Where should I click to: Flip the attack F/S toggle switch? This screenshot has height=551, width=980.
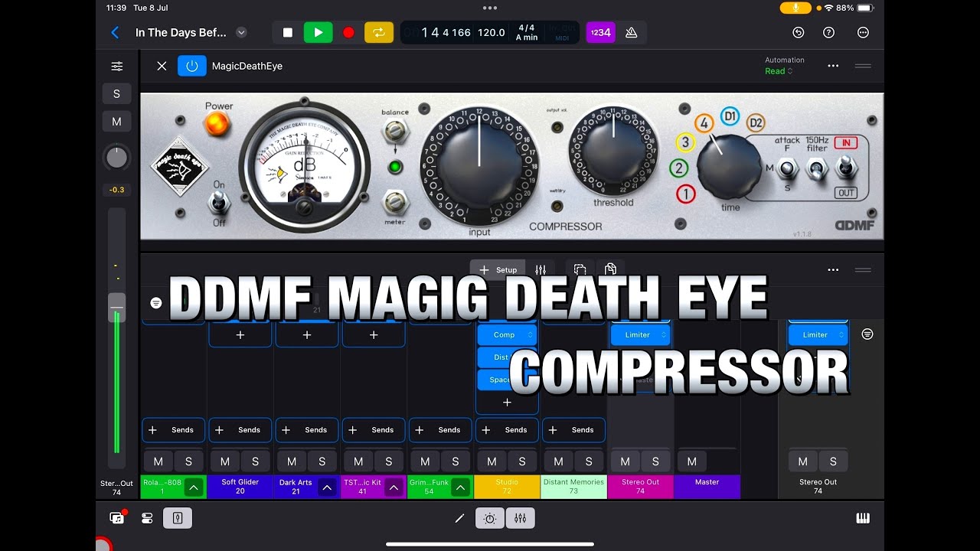(788, 168)
